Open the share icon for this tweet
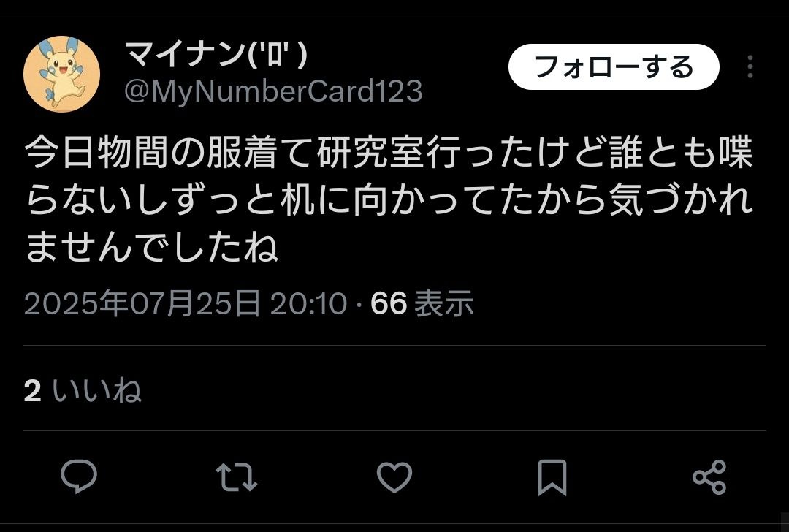789x532 pixels. [x=709, y=476]
